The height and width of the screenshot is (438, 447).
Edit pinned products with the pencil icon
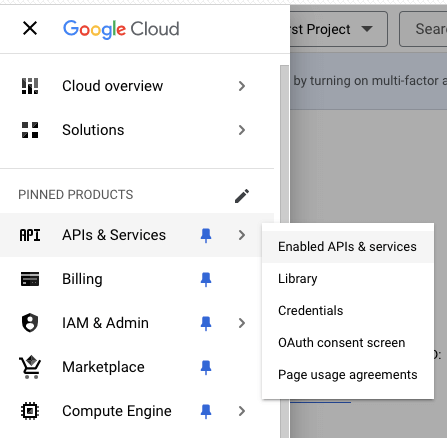(x=242, y=196)
